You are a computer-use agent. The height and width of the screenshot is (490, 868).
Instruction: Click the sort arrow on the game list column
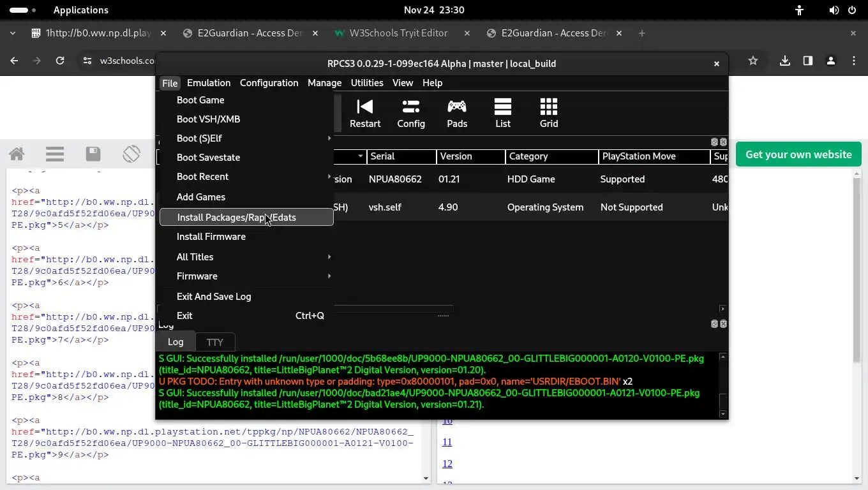[360, 156]
